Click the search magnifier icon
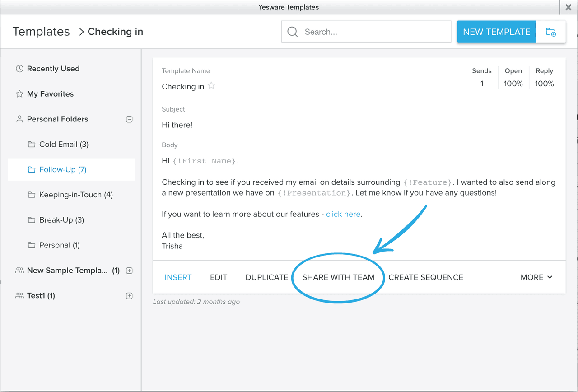 coord(292,32)
